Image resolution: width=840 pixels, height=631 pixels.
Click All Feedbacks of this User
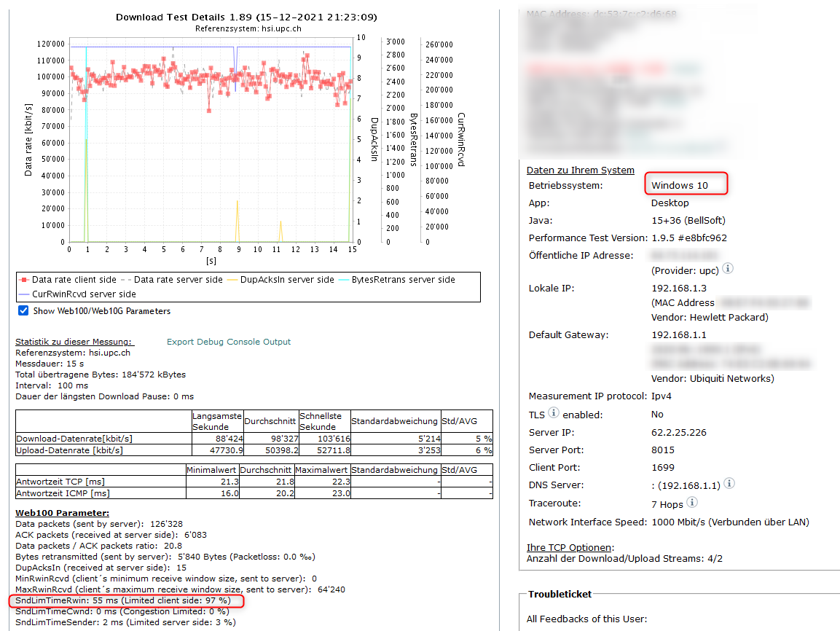pyautogui.click(x=586, y=619)
